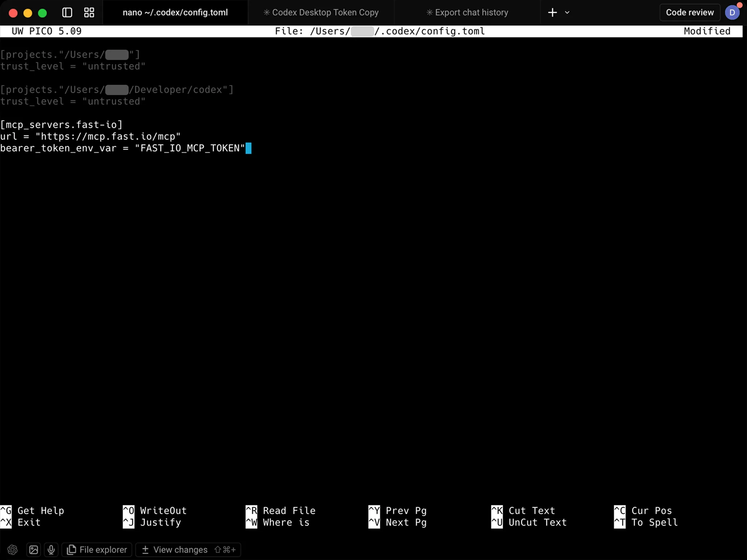
Task: Click the OpenAI logo in the composer bar
Action: (x=12, y=549)
